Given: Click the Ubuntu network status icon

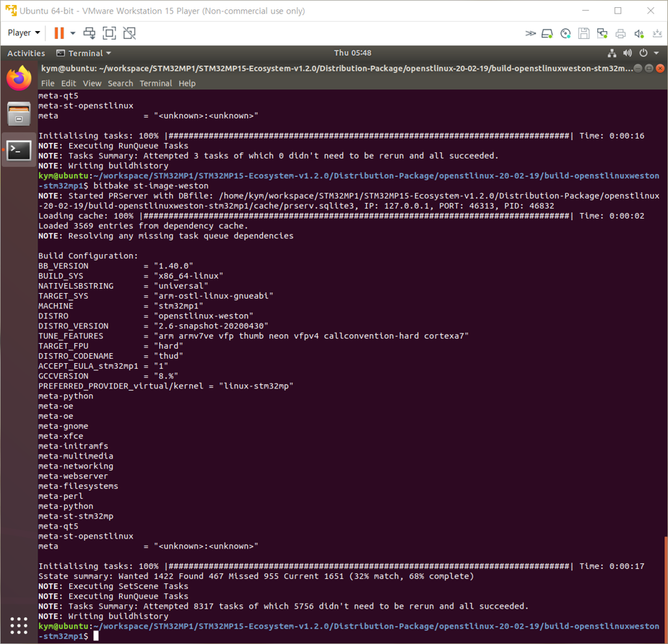Looking at the screenshot, I should pos(612,53).
